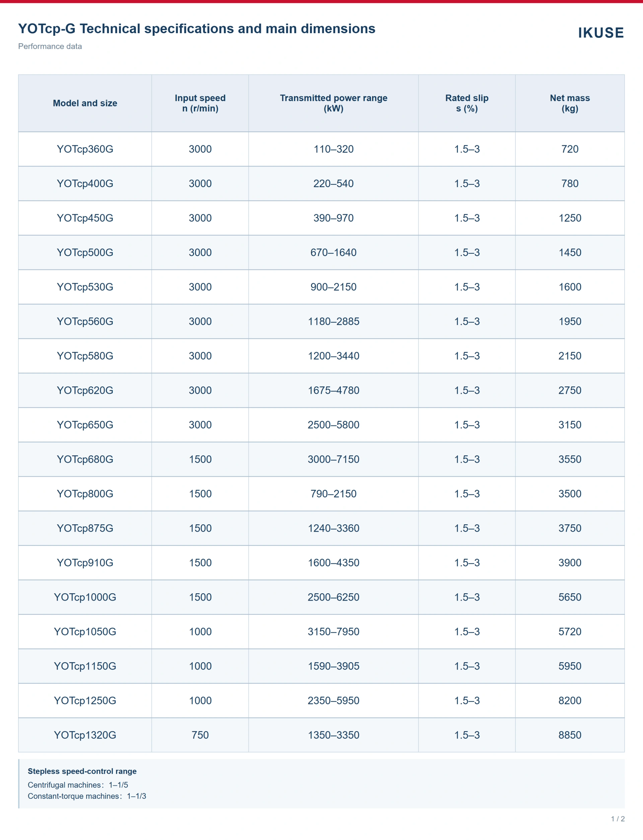Click net mass 2750 cell
The width and height of the screenshot is (643, 840).
(x=570, y=390)
